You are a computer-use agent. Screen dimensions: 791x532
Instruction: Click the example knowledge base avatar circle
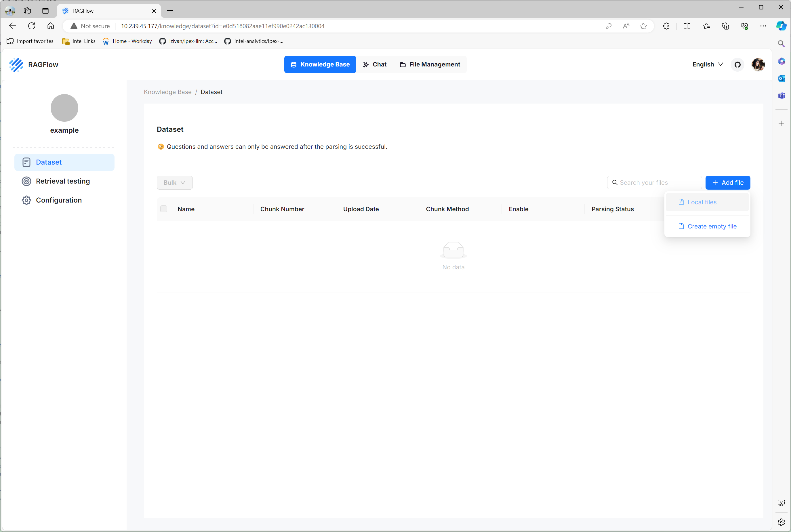point(64,108)
